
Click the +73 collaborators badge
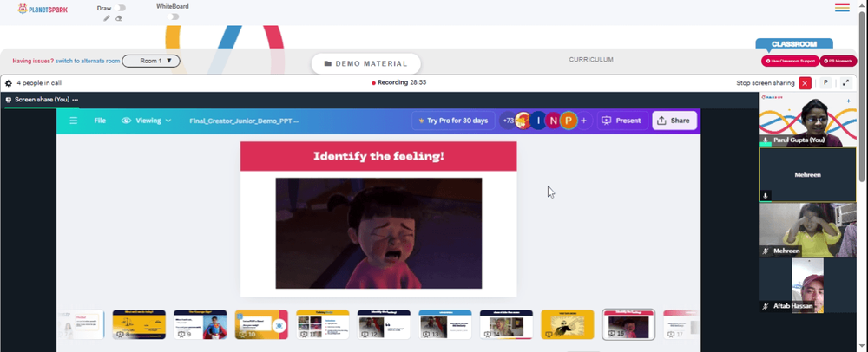508,121
